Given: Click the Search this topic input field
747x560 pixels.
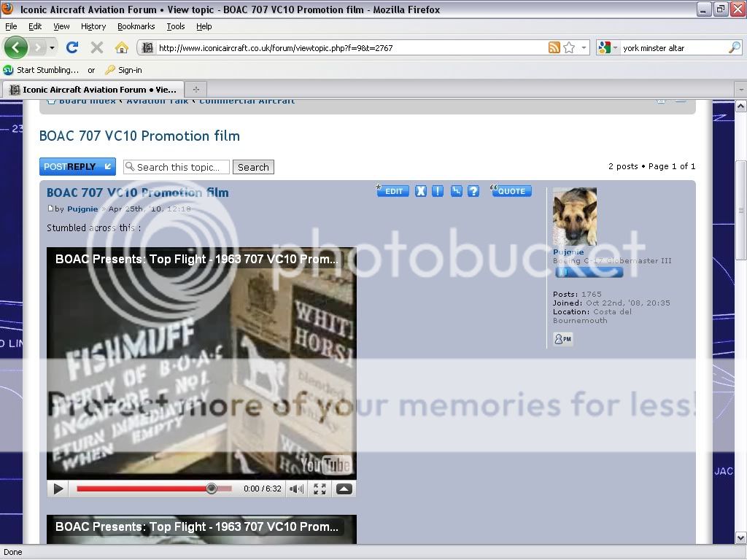Looking at the screenshot, I should tap(177, 167).
